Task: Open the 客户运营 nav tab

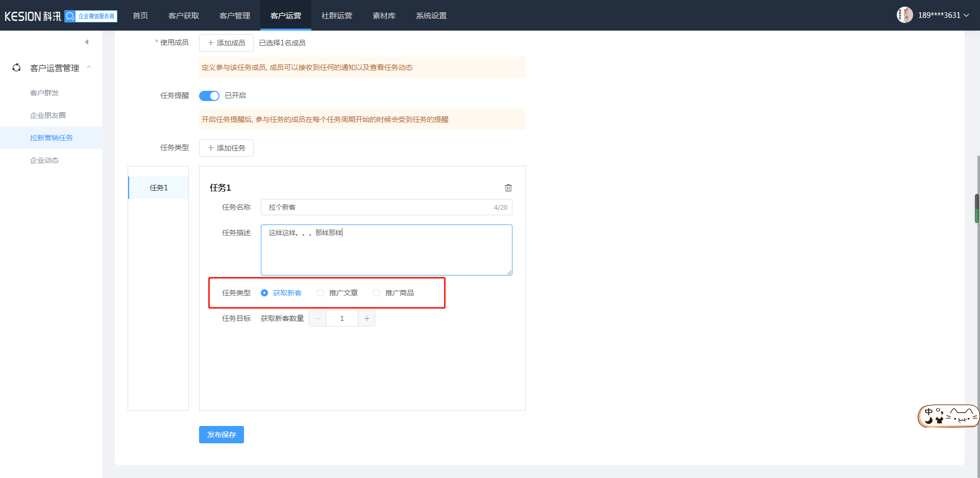Action: pyautogui.click(x=286, y=15)
